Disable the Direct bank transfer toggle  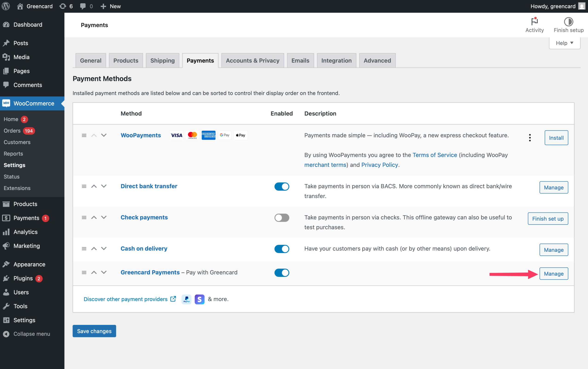282,186
